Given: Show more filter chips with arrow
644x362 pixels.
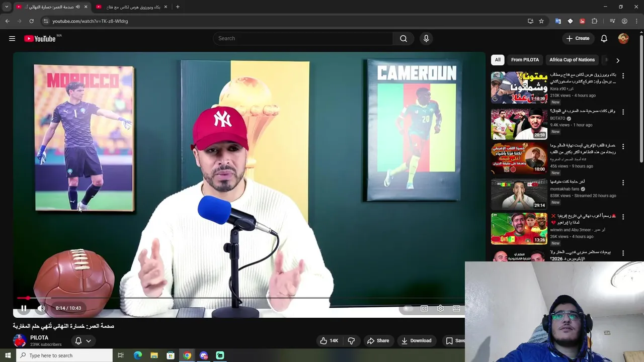Looking at the screenshot, I should pyautogui.click(x=618, y=60).
